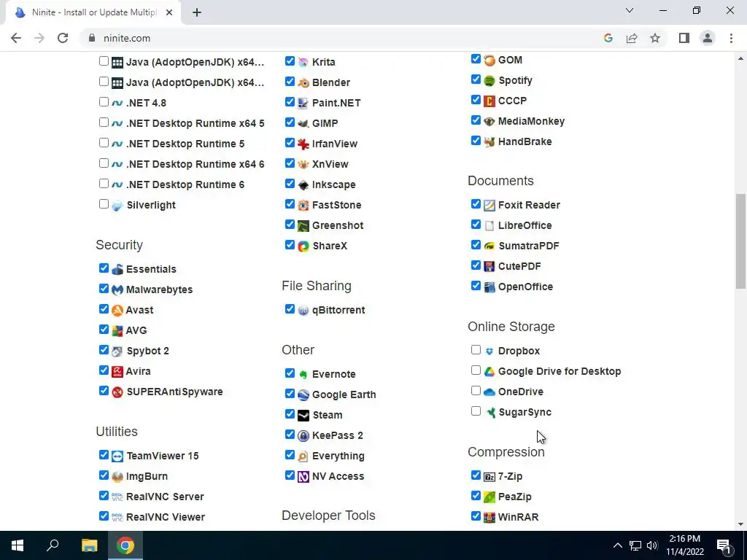Click the Inkscape icon
The height and width of the screenshot is (560, 747).
303,184
